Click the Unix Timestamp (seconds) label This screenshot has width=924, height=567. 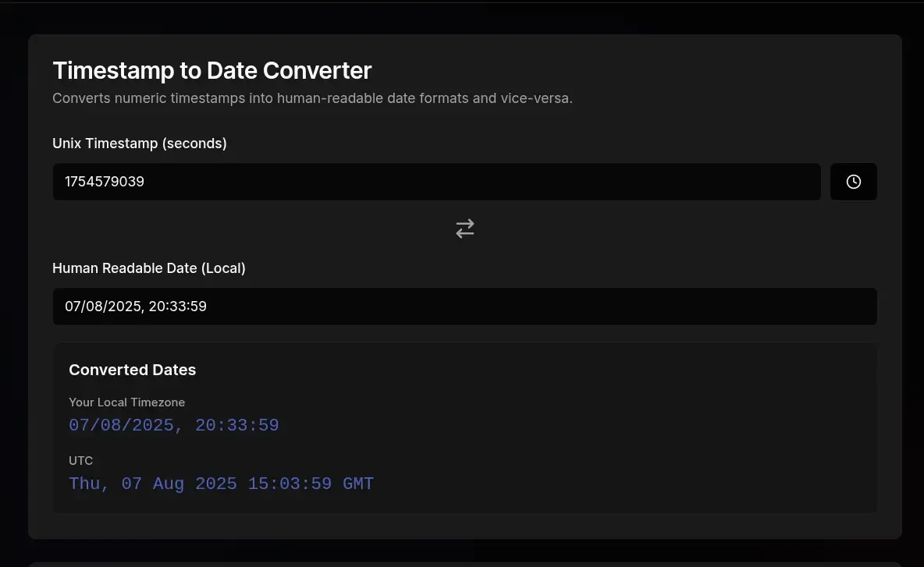pos(139,143)
